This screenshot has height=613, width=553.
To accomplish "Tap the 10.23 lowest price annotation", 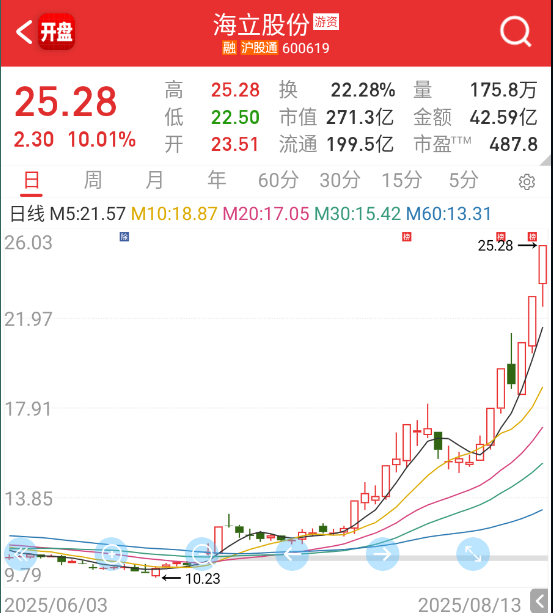I will tap(202, 579).
